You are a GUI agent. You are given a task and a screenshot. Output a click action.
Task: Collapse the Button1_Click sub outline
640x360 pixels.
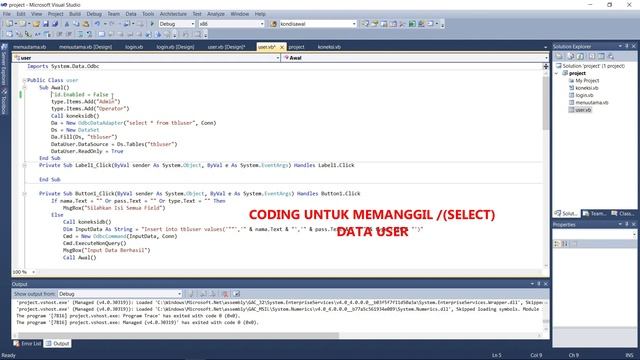[x=24, y=194]
